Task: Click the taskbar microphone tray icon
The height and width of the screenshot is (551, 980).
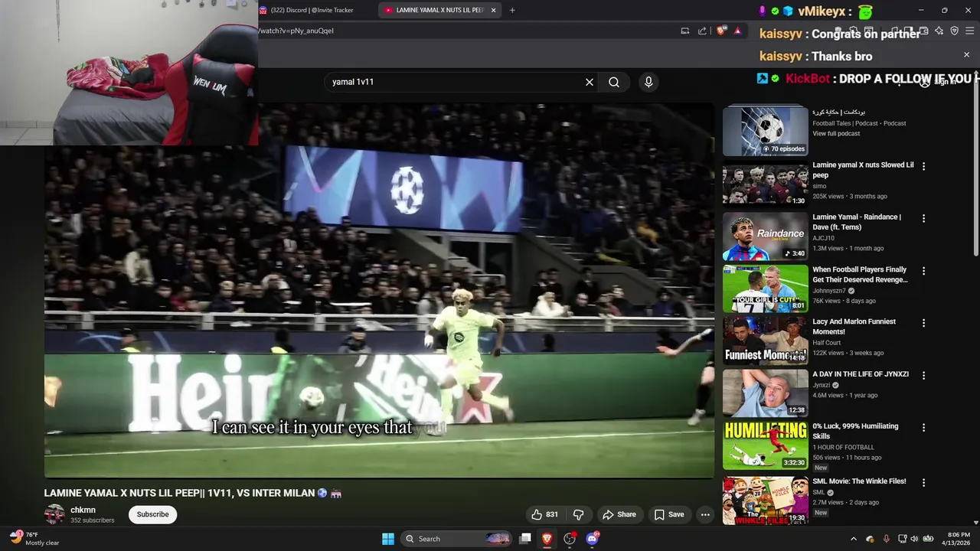Action: pos(887,539)
